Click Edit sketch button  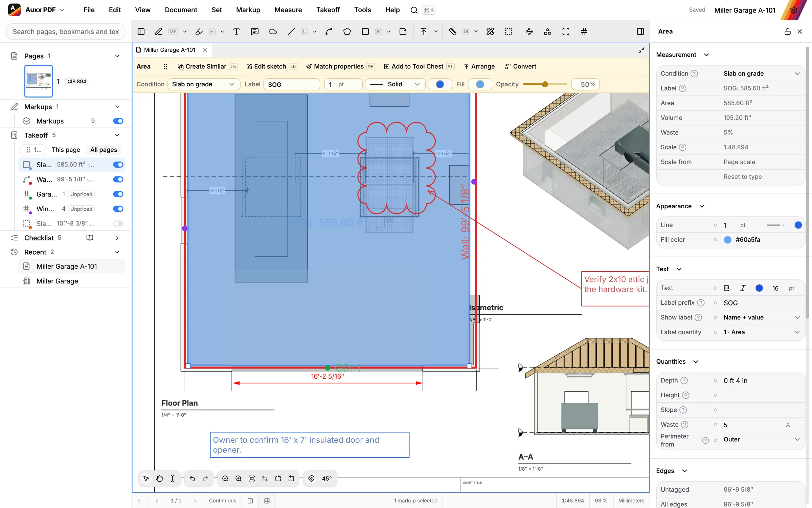tap(271, 66)
